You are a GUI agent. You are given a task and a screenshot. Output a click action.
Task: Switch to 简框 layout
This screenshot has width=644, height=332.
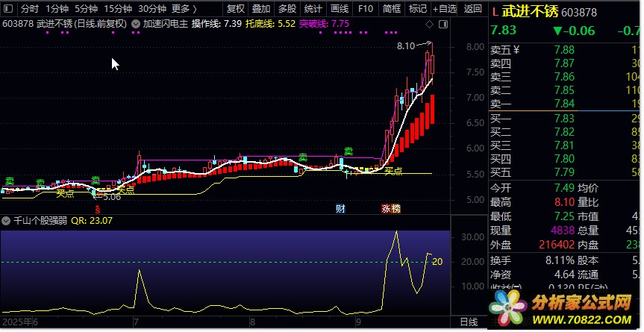(x=391, y=9)
